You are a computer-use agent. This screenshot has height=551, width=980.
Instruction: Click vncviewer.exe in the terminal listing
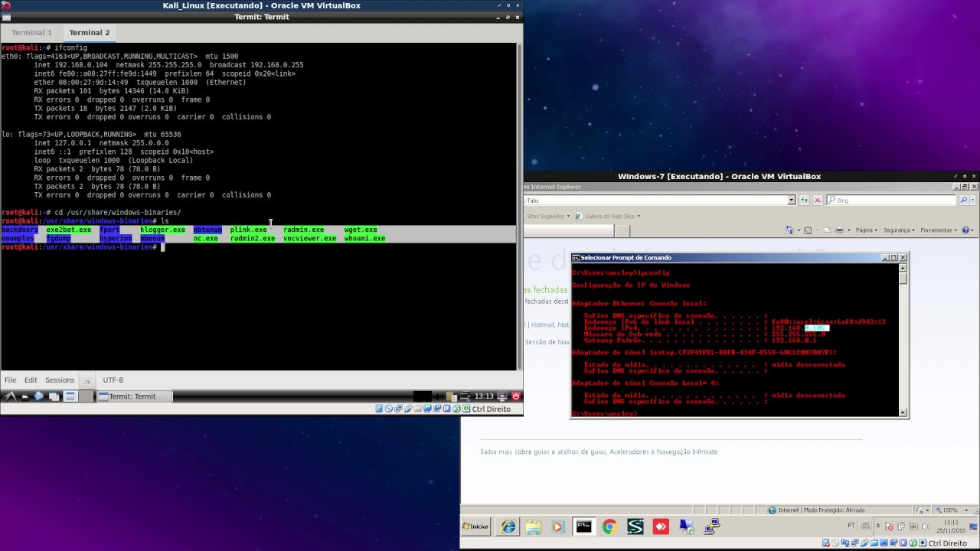309,238
